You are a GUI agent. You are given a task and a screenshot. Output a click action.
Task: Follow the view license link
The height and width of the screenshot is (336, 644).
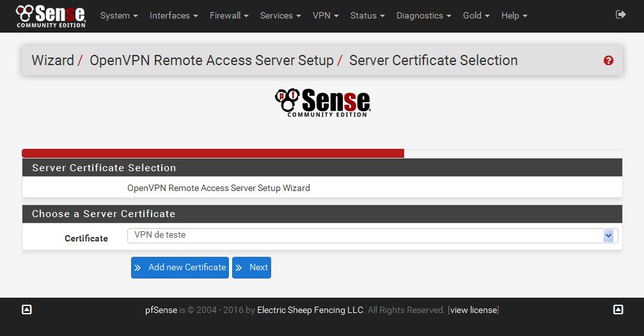pos(473,310)
